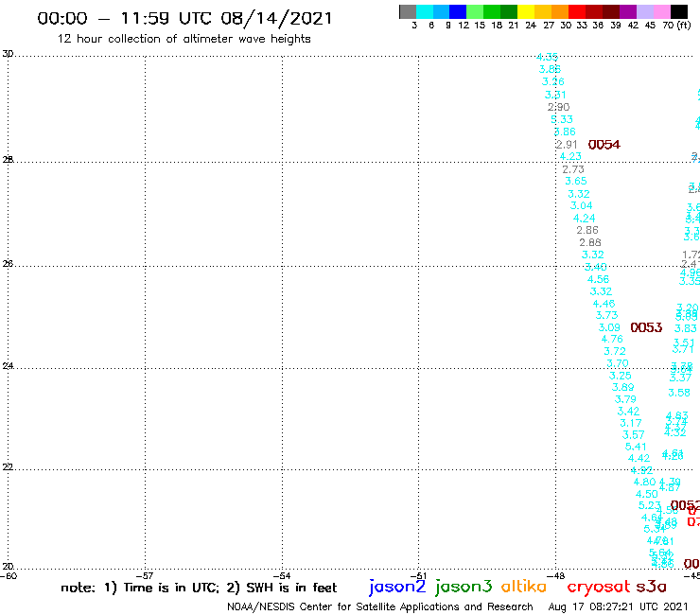Image resolution: width=700 pixels, height=615 pixels.
Task: Click the subtitle '12 hour collection of altimeter wave heights'
Action: (x=184, y=39)
